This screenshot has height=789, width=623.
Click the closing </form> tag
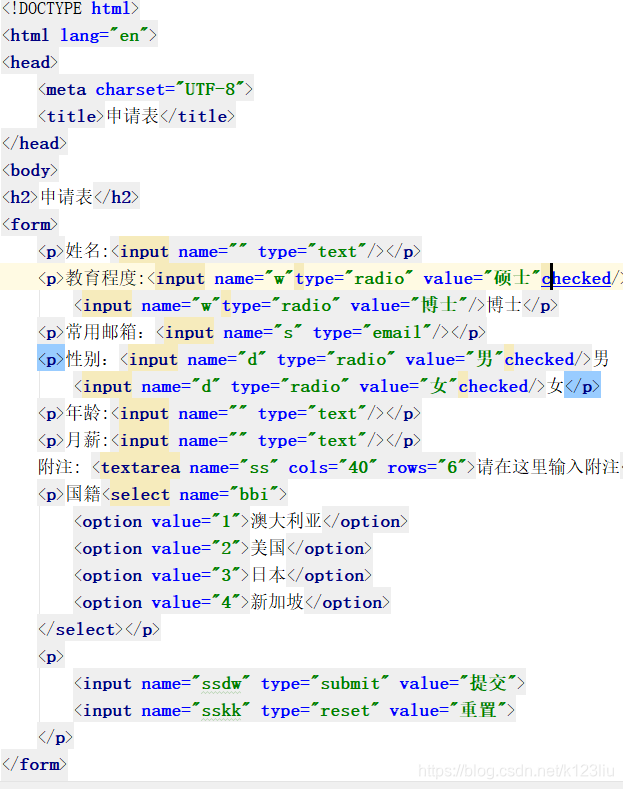34,764
